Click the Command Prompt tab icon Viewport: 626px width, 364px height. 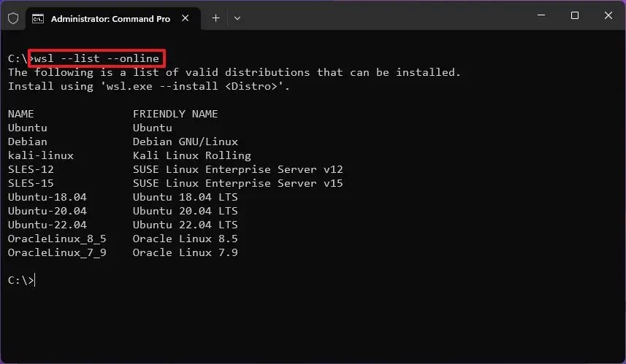click(x=38, y=19)
